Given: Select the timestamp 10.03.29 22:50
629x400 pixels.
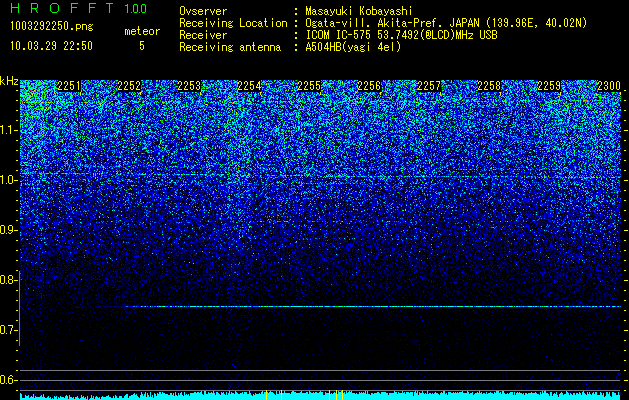Looking at the screenshot, I should (x=51, y=46).
